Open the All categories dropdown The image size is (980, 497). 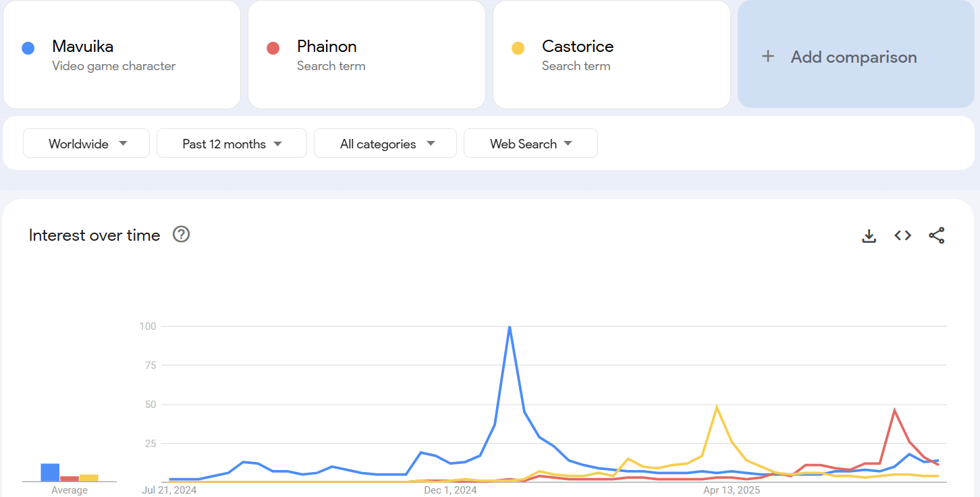pos(385,143)
